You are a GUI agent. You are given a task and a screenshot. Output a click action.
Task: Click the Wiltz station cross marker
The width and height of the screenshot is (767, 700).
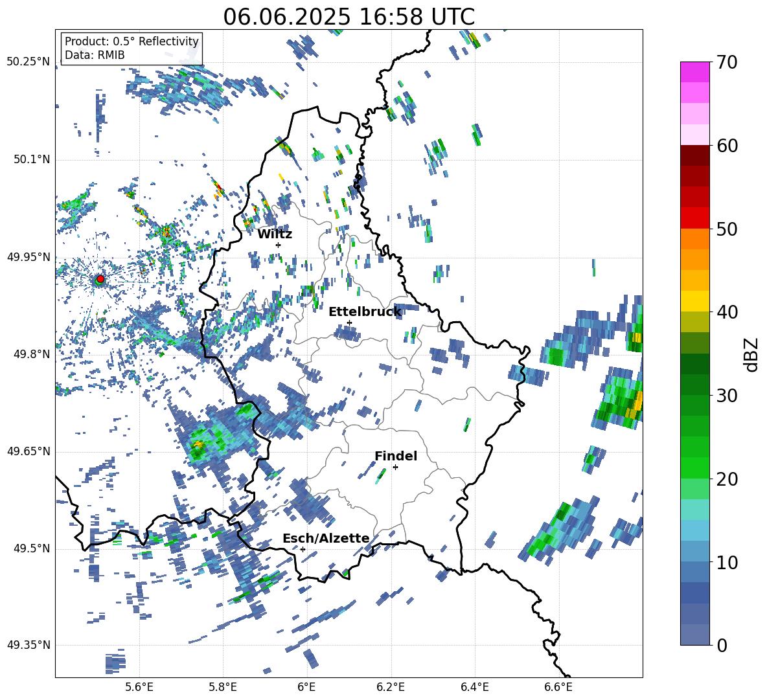click(279, 245)
